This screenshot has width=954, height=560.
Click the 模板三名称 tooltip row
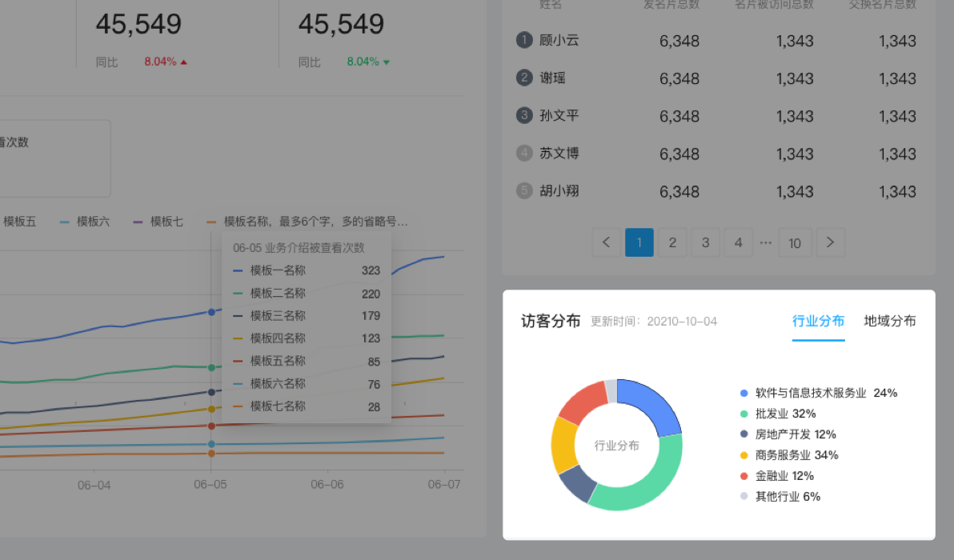pyautogui.click(x=307, y=316)
